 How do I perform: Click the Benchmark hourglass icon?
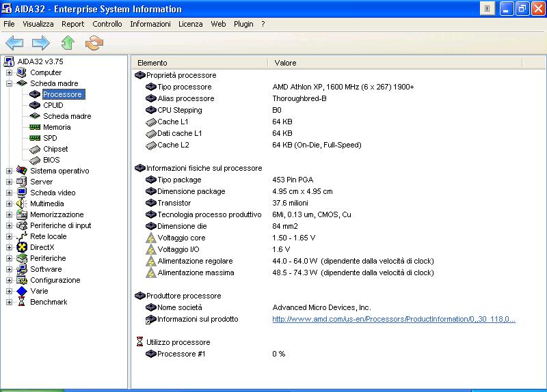[22, 302]
